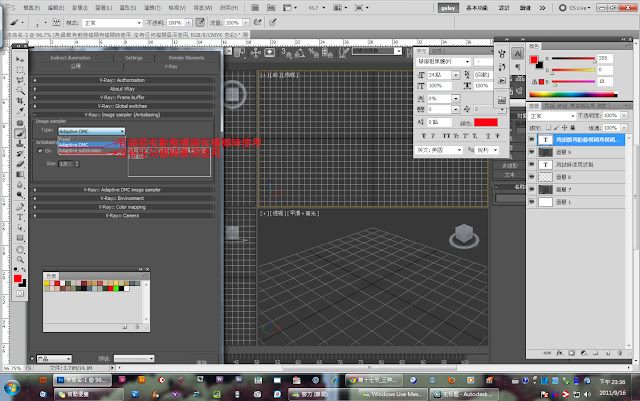Select the Hand tool
Image resolution: width=640 pixels, height=401 pixels.
[20, 250]
